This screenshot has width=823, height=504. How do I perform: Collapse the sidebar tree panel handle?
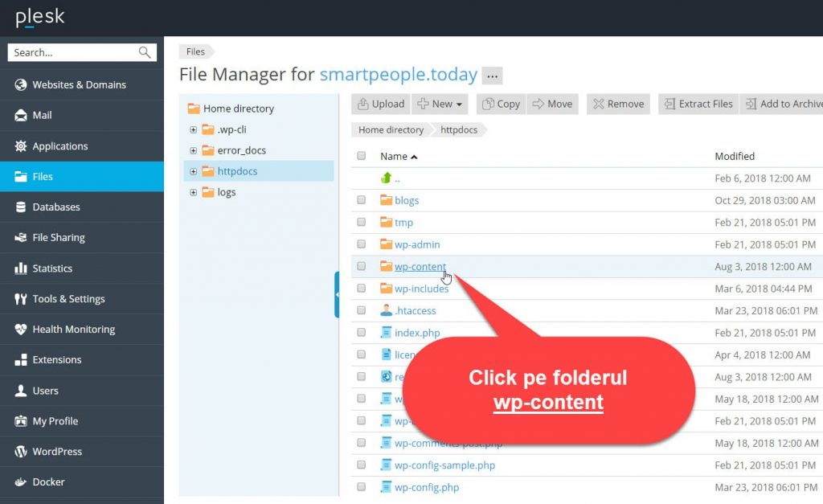pyautogui.click(x=337, y=294)
